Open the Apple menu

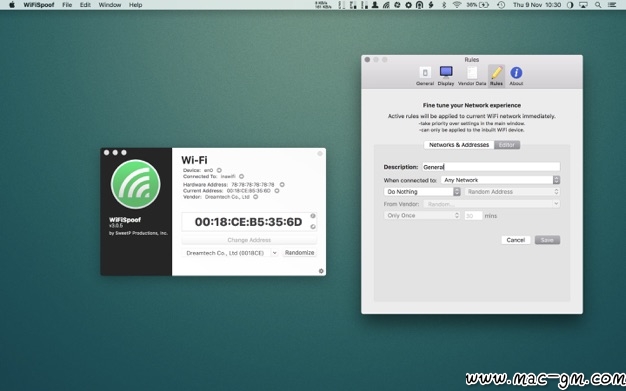coord(12,5)
